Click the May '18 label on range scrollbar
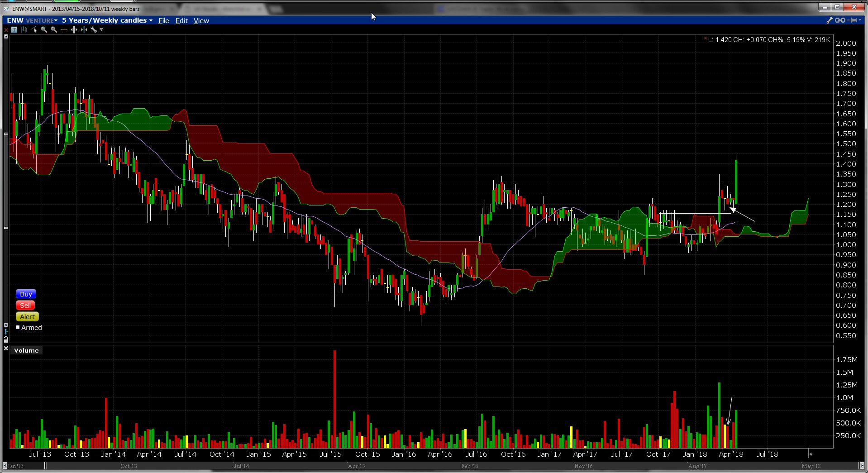 (811, 466)
